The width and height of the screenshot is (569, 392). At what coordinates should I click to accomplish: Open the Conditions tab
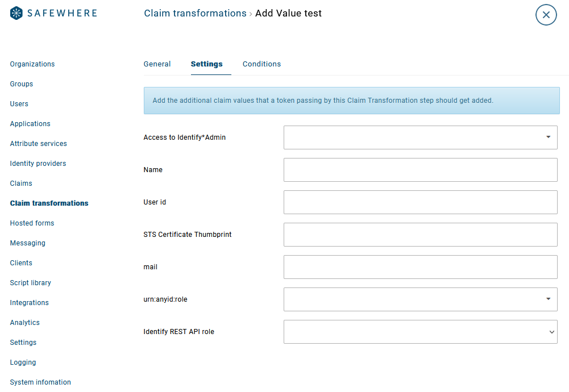pos(261,64)
